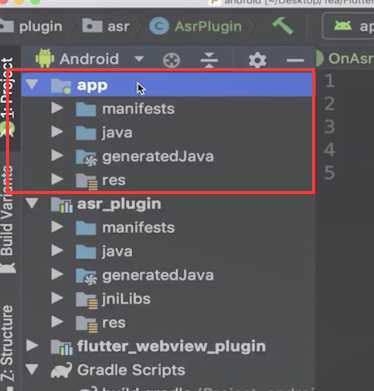Screen dimensions: 374x391
Task: Click the app module folder icon
Action: pyautogui.click(x=61, y=86)
